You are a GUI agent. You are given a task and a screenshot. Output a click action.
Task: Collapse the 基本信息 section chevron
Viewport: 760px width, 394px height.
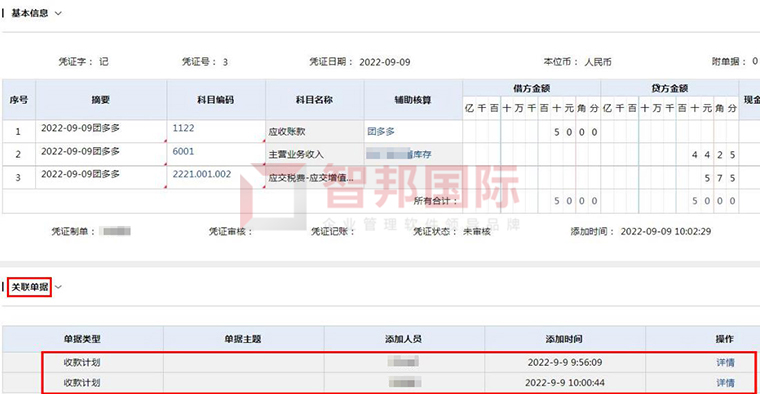(58, 14)
